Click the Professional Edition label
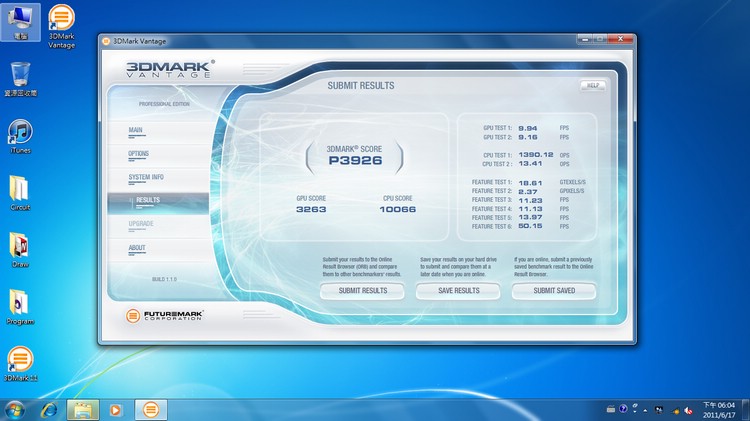750x421 pixels. coord(164,104)
